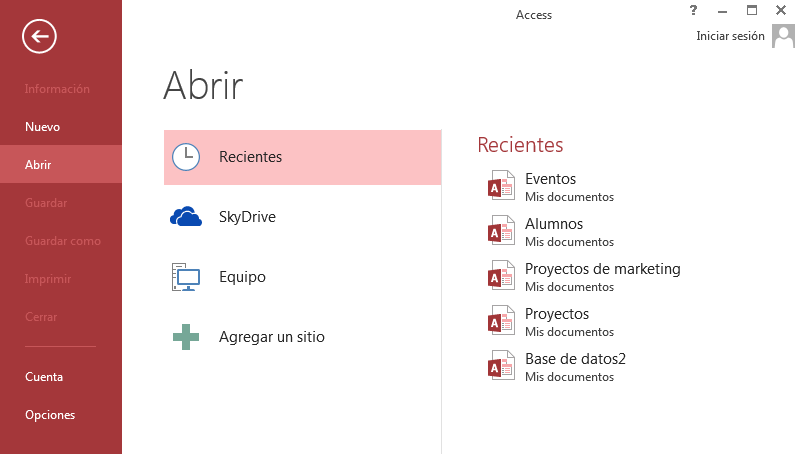Click the Equipo computer icon

pyautogui.click(x=186, y=277)
